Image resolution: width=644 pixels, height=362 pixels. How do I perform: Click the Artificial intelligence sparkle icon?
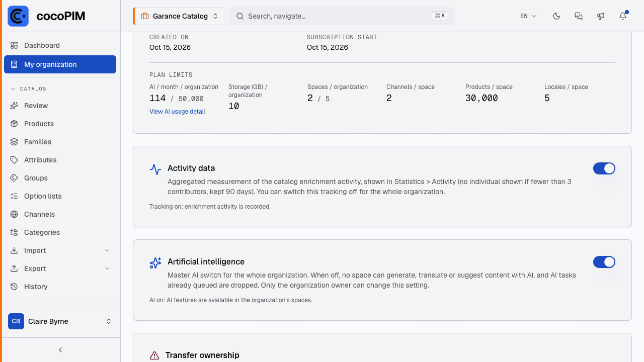pyautogui.click(x=155, y=262)
